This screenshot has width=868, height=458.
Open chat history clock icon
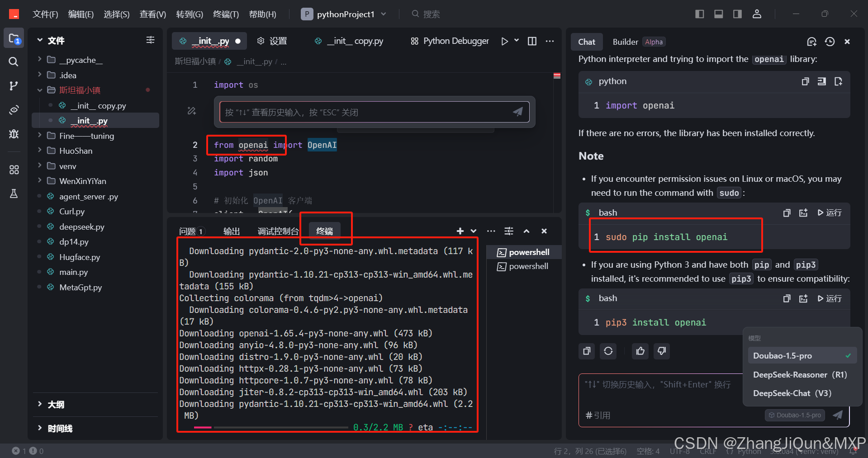click(830, 42)
